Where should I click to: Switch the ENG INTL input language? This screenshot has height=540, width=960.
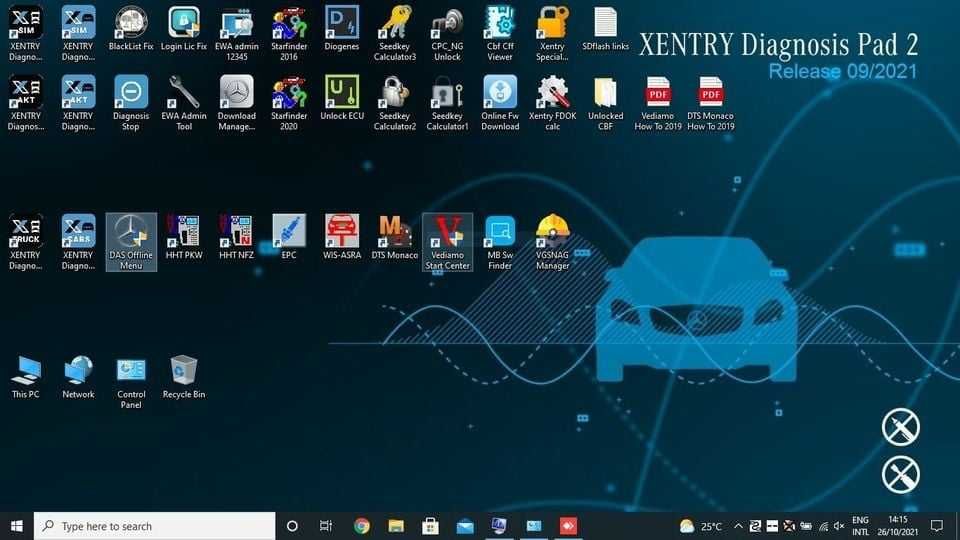click(860, 526)
